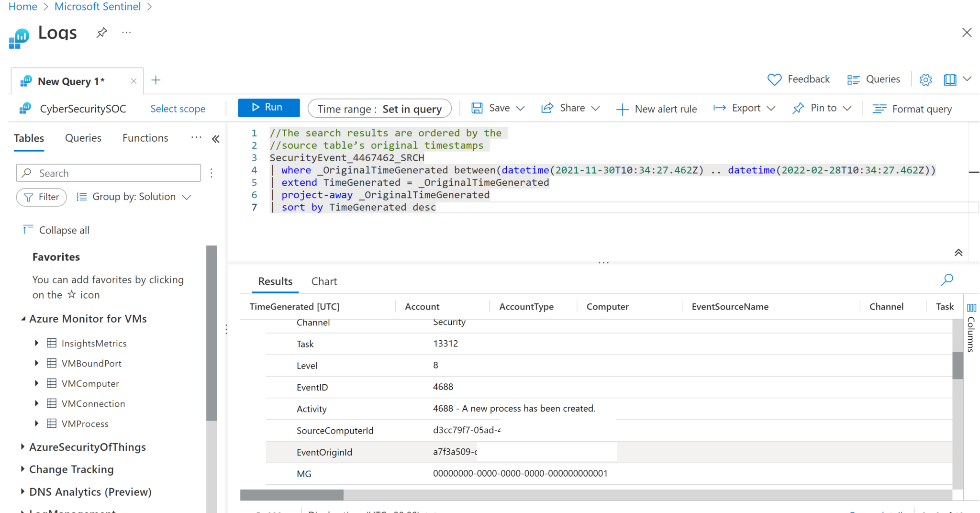Switch to the Chart tab
980x513 pixels.
point(324,281)
